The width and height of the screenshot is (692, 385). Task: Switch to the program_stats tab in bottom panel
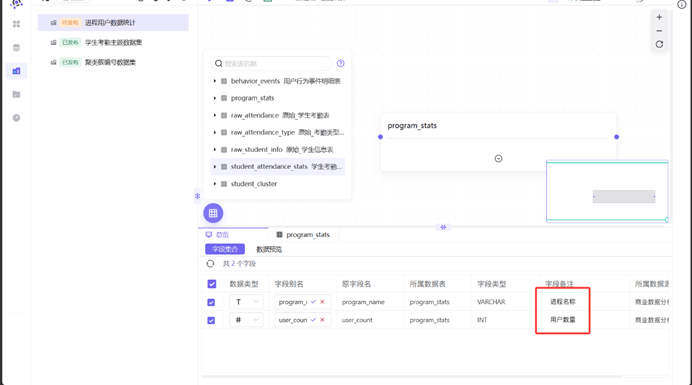[x=303, y=235]
